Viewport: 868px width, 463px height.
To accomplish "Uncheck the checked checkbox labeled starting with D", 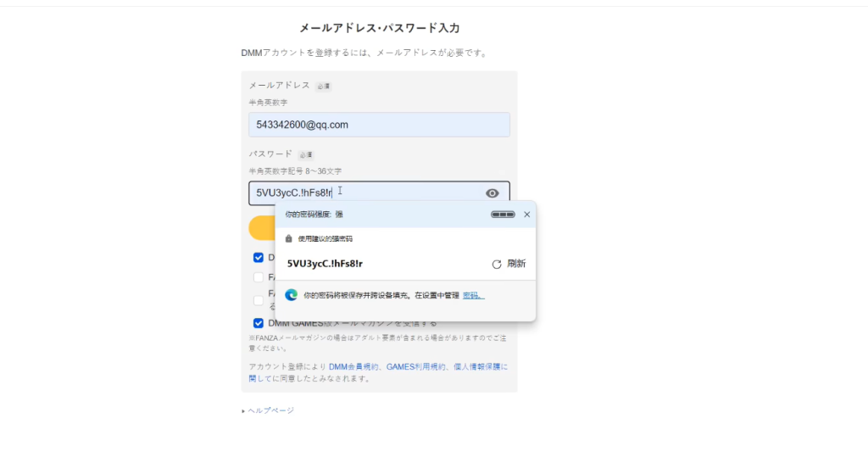I will tap(259, 258).
